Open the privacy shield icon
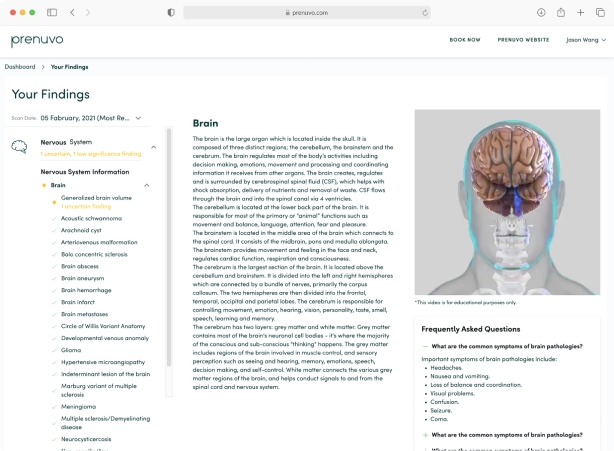614x451 pixels. pyautogui.click(x=171, y=13)
